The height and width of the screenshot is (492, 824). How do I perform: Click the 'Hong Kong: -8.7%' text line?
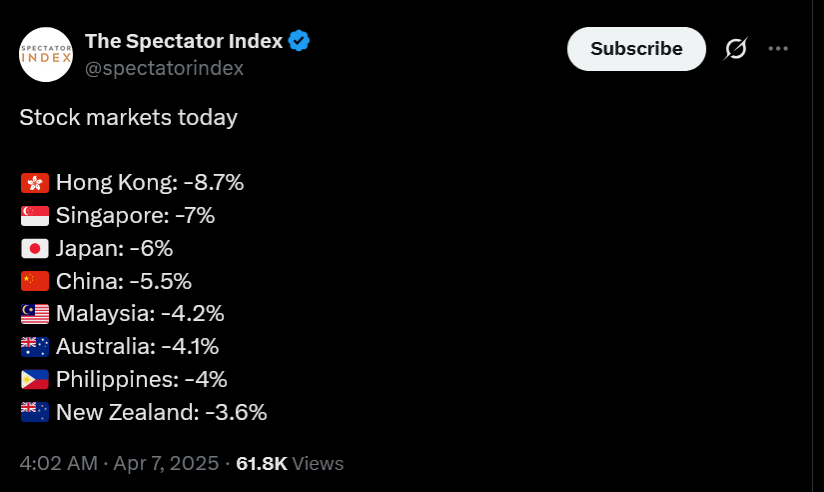150,183
